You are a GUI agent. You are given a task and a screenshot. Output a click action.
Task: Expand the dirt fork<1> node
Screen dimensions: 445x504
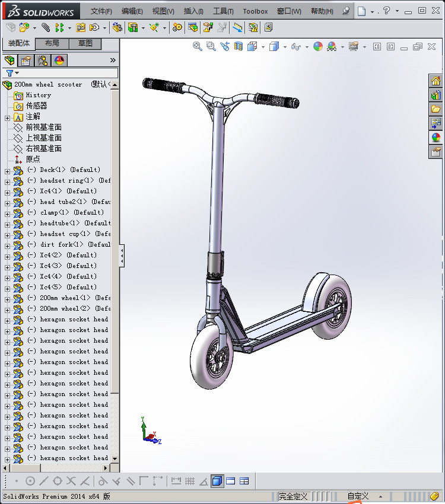coord(7,246)
